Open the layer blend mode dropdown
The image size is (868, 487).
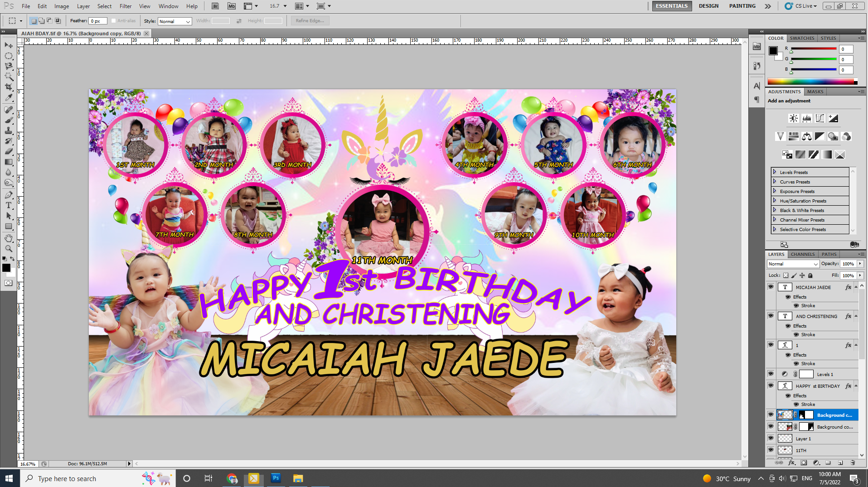click(793, 264)
